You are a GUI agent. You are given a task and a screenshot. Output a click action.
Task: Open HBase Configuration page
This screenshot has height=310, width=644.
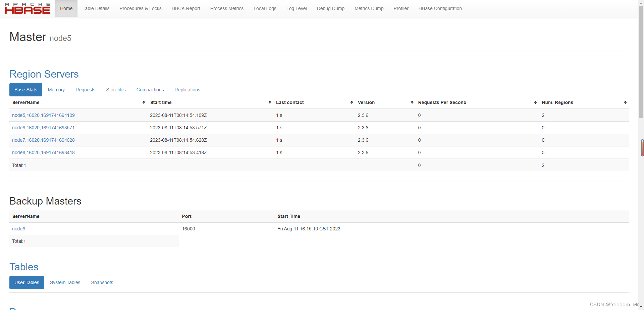pos(440,8)
